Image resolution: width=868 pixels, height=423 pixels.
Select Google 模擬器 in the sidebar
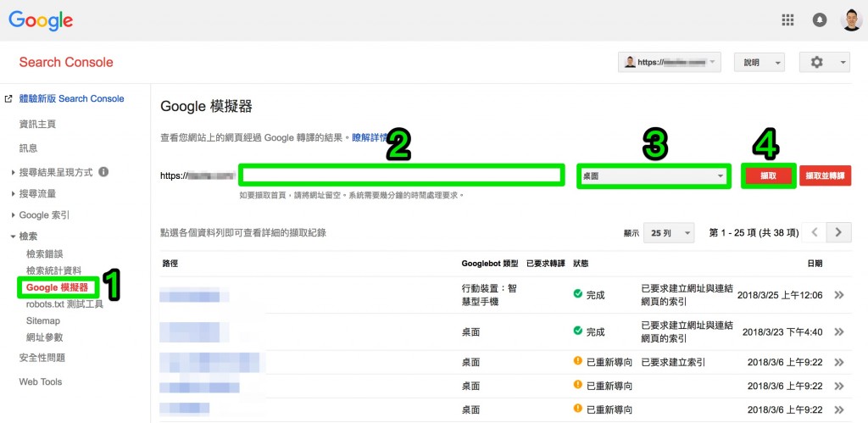[x=57, y=287]
